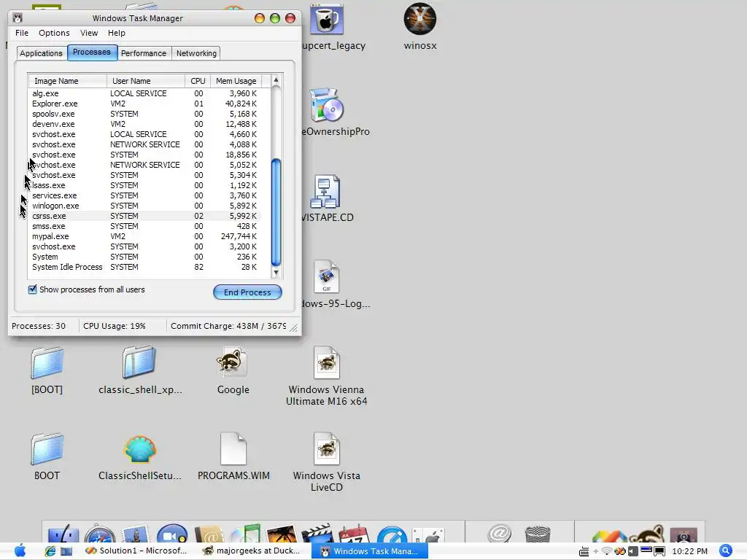Viewport: 747px width, 560px height.
Task: Select the winlogon.exe process row
Action: pyautogui.click(x=145, y=206)
